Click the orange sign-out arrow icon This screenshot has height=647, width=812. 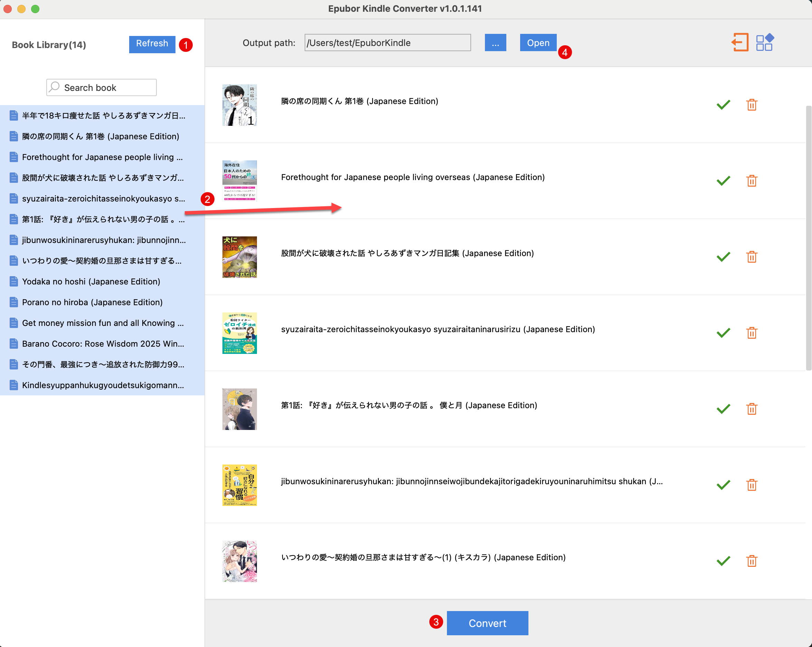pyautogui.click(x=740, y=42)
